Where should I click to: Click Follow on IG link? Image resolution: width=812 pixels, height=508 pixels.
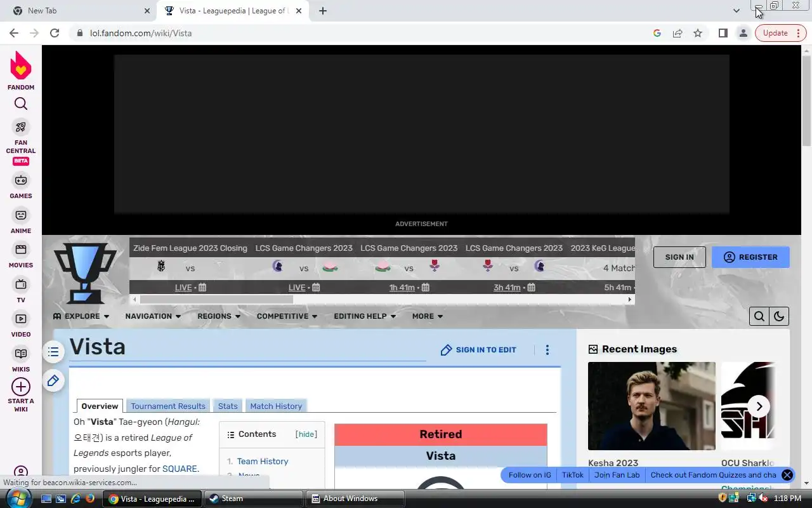(530, 475)
